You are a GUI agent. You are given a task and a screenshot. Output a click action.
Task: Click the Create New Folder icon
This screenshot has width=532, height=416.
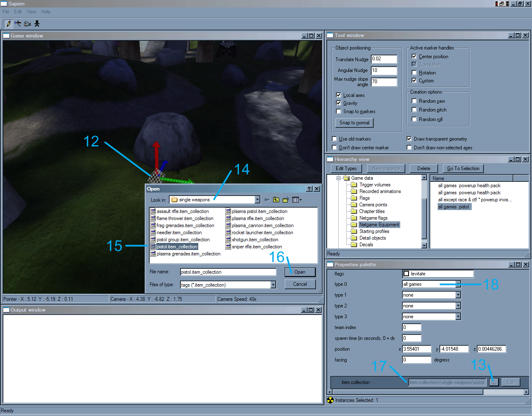coord(286,200)
